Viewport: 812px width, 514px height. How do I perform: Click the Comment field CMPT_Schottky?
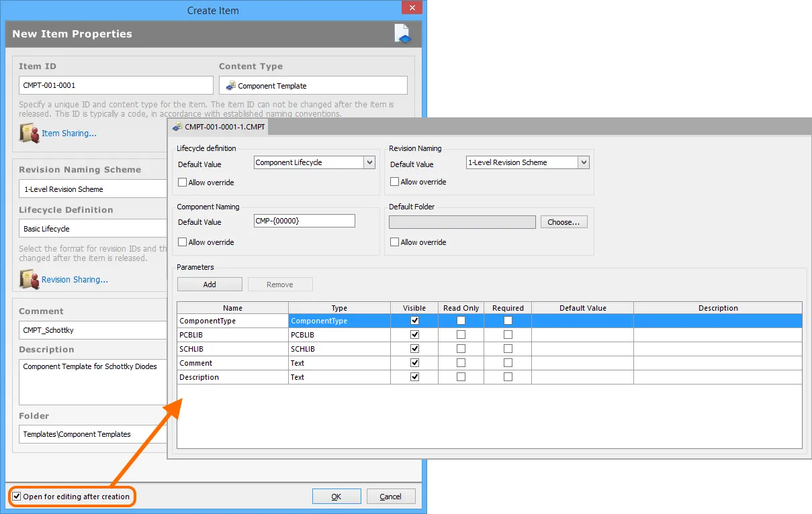93,330
